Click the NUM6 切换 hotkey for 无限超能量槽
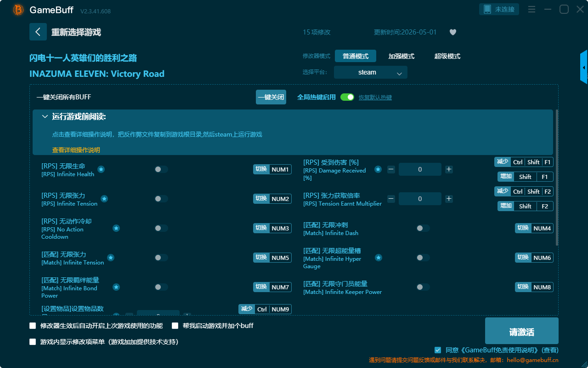This screenshot has width=588, height=368. coord(534,258)
